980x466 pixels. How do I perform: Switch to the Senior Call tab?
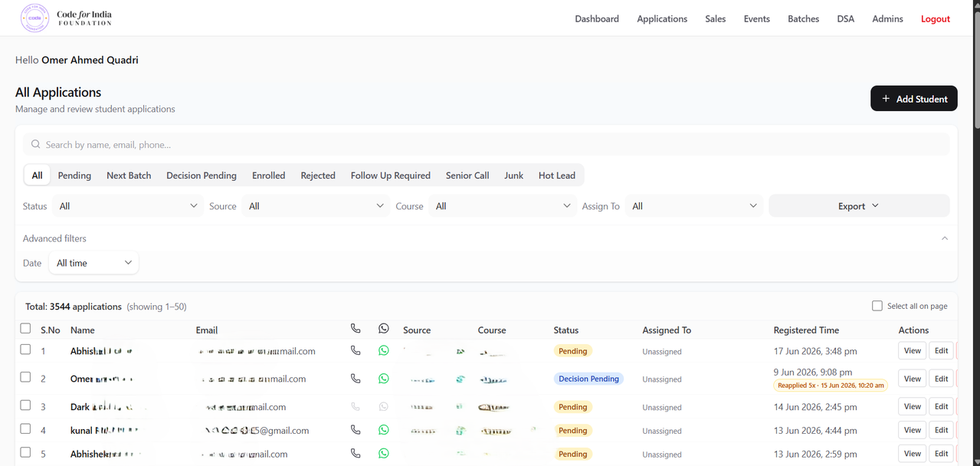pos(467,176)
